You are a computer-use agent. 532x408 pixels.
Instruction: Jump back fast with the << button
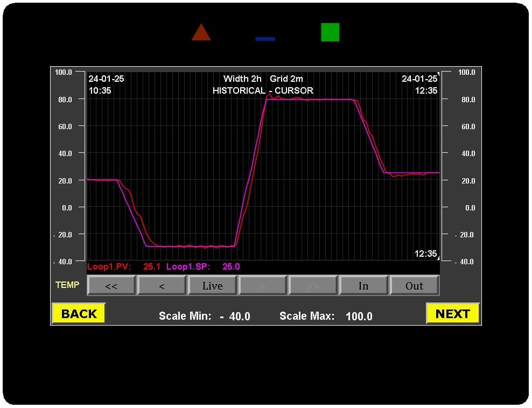[111, 286]
